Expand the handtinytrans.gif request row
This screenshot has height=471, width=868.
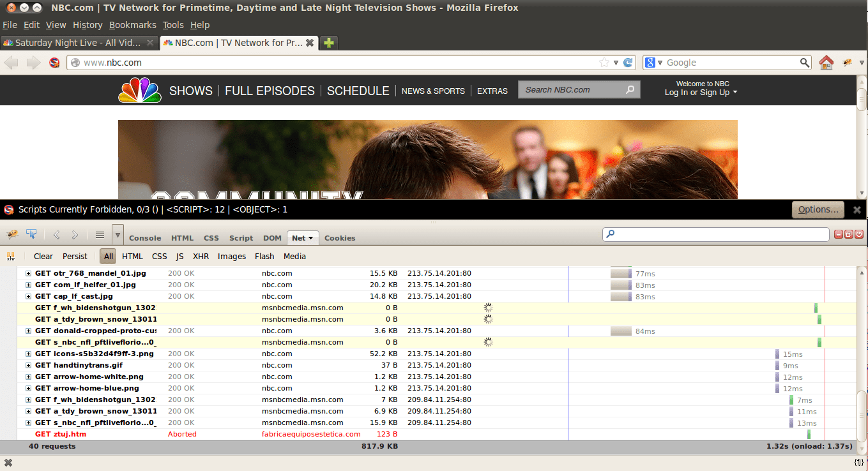coord(28,365)
